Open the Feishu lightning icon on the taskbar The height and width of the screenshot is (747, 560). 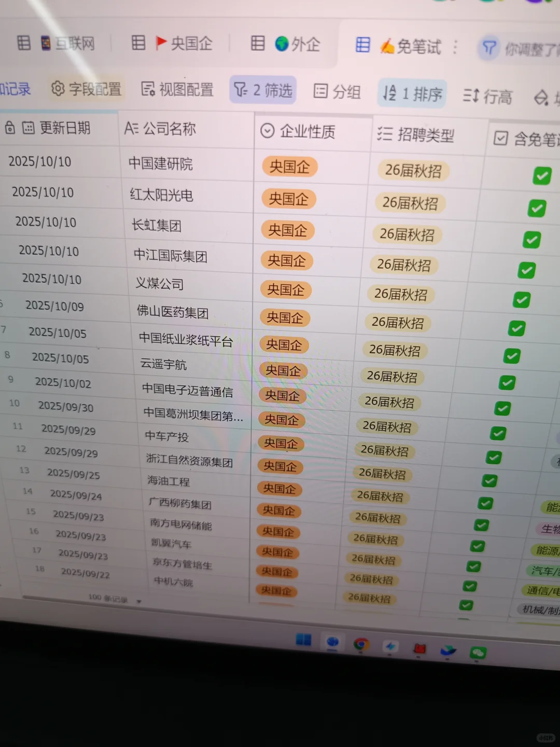[390, 646]
